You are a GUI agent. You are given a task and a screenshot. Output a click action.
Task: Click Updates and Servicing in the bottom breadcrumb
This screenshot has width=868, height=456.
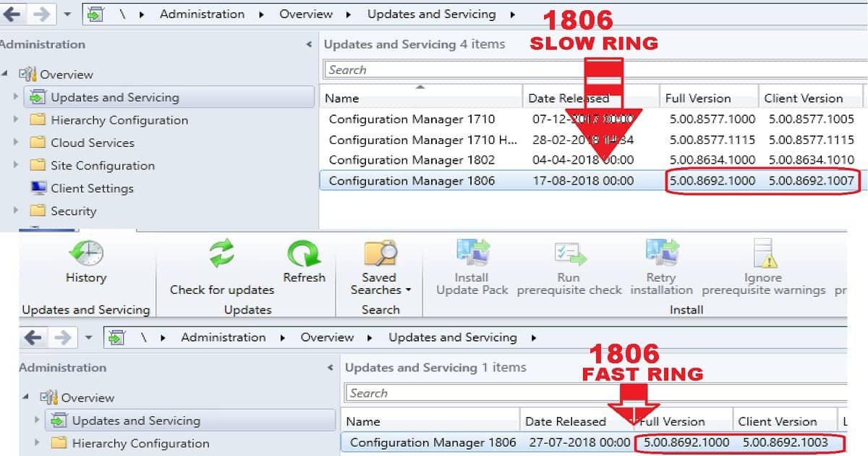pyautogui.click(x=453, y=337)
